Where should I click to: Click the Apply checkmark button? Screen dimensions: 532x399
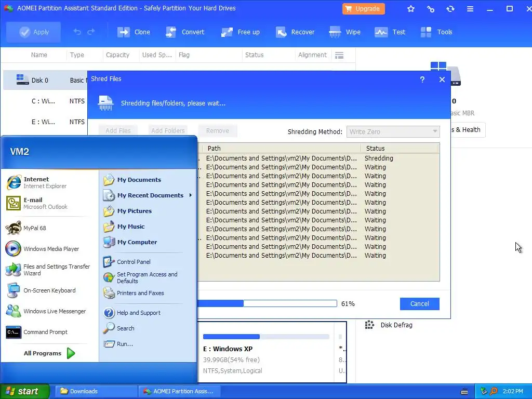pos(34,32)
